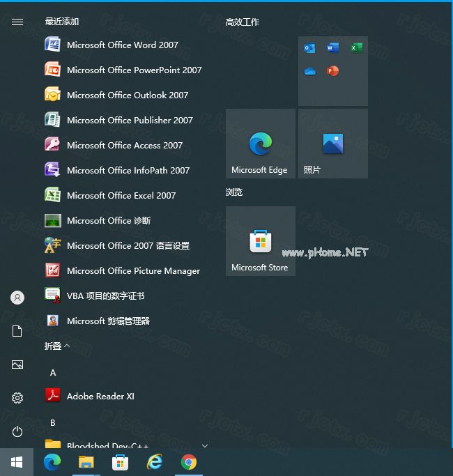This screenshot has height=476, width=453.
Task: Open the Outlook 2007 envelope icon
Action: coord(52,95)
